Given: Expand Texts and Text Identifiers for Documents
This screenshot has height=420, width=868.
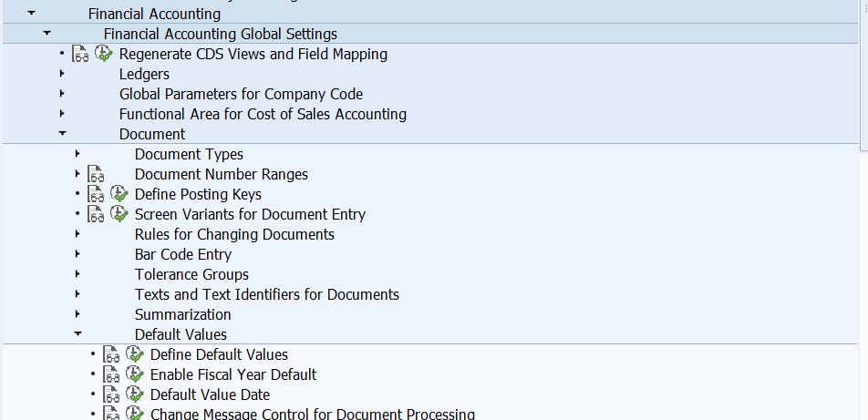Looking at the screenshot, I should click(77, 294).
